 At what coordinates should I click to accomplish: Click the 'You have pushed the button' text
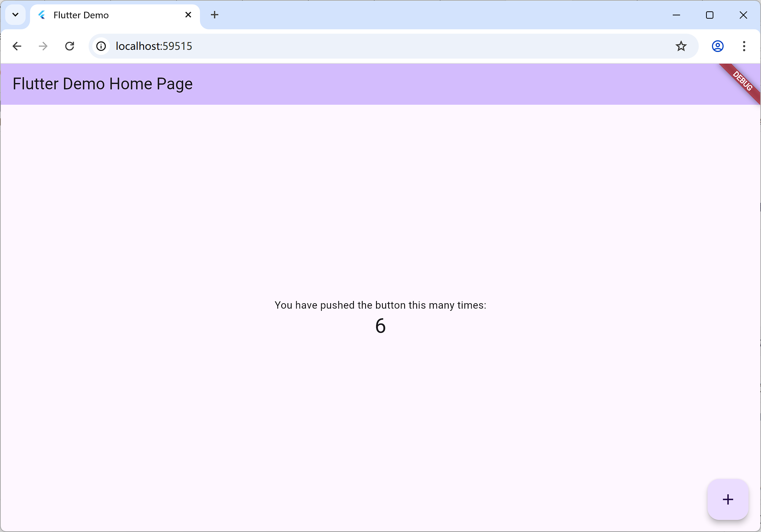tap(380, 305)
